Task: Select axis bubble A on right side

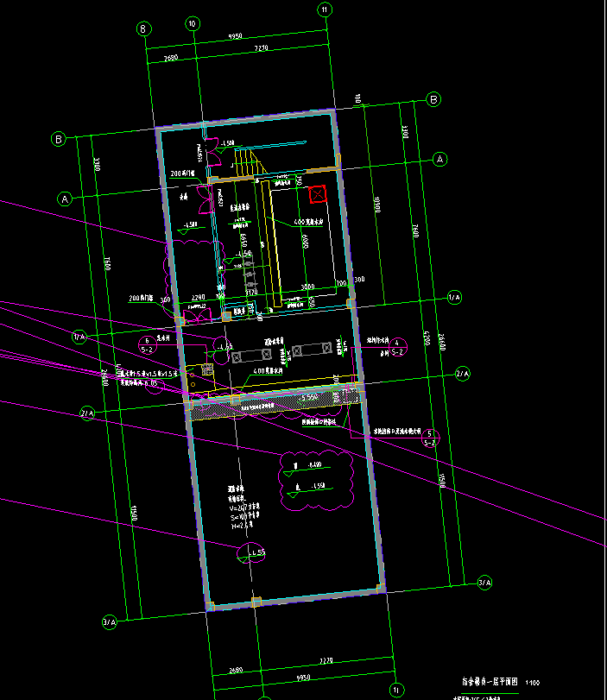Action: (x=439, y=160)
